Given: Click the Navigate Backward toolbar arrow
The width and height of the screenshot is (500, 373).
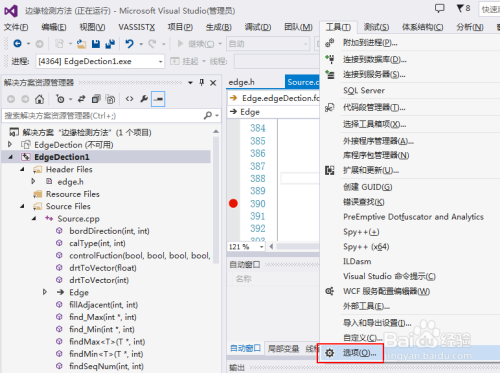Looking at the screenshot, I should 17,44.
